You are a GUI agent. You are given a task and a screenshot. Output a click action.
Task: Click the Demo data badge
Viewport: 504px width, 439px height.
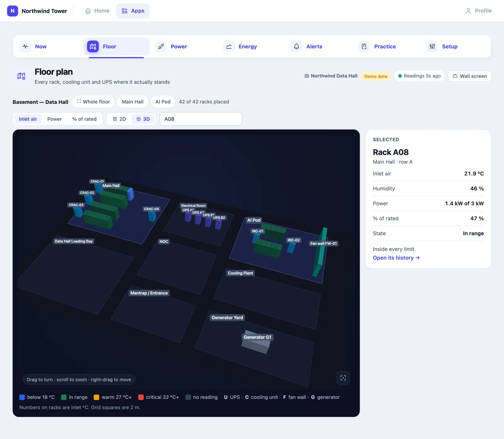[375, 76]
